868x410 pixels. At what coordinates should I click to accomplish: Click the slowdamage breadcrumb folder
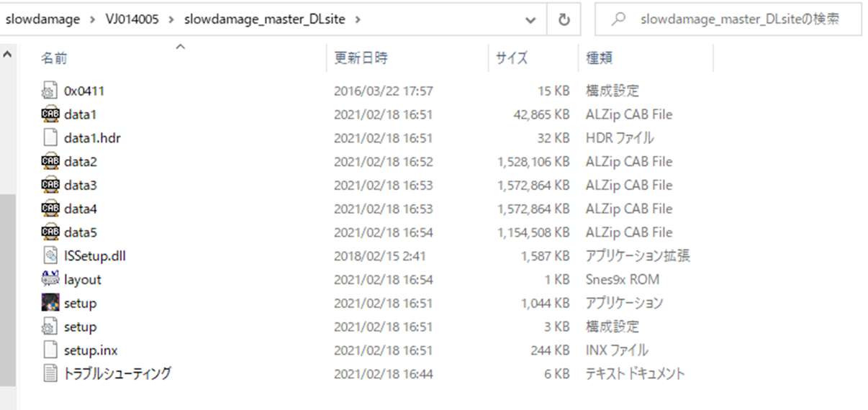pos(43,20)
